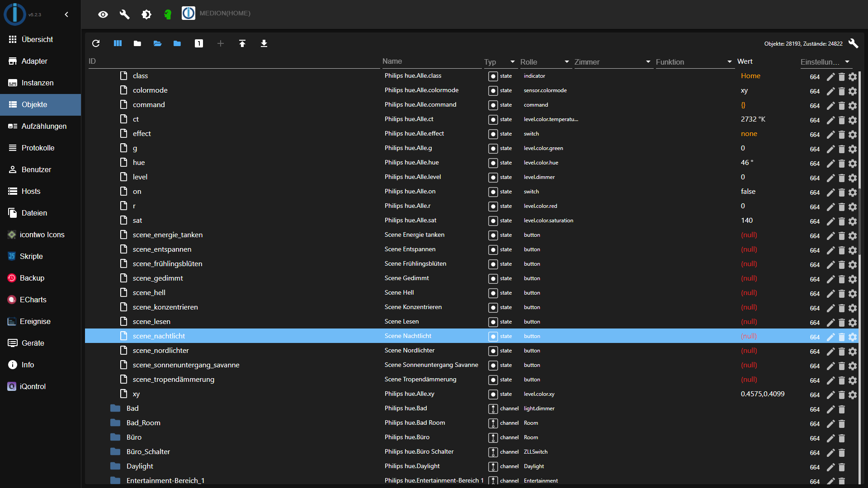Open Geräte in sidebar
Viewport: 868px width, 488px height.
(40, 343)
